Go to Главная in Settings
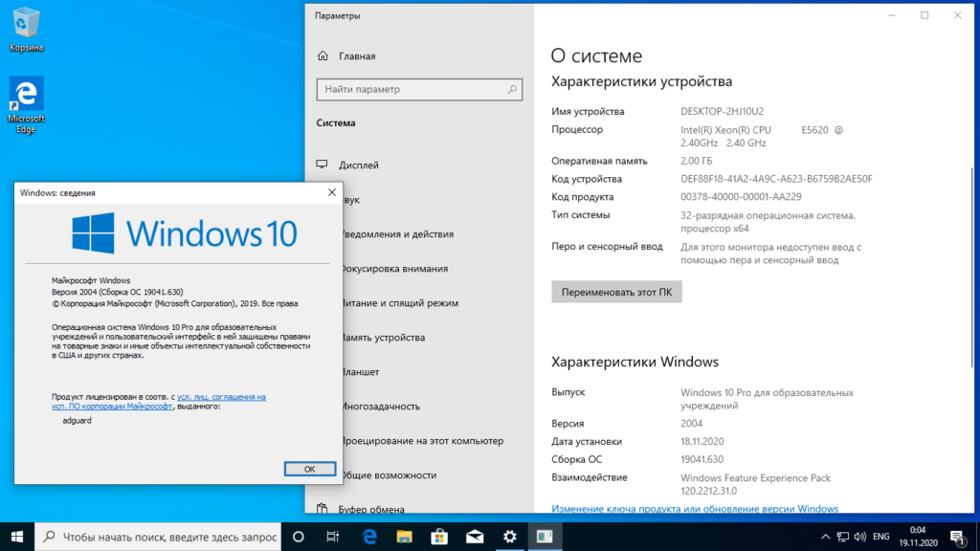 click(357, 56)
